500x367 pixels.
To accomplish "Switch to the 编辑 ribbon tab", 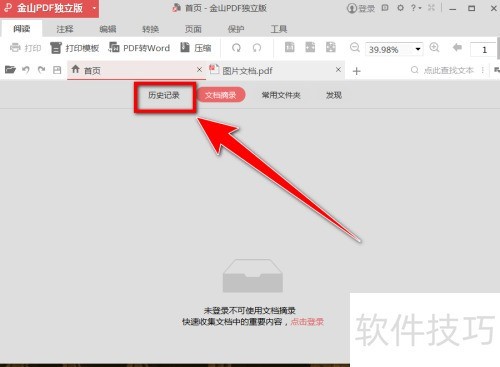I will pyautogui.click(x=108, y=29).
